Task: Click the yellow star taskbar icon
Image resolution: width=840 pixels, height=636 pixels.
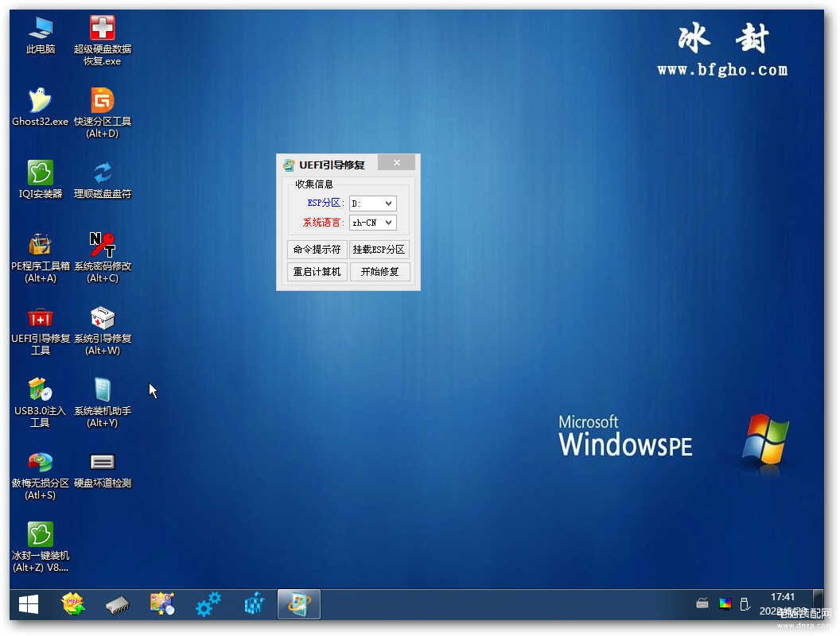Action: coord(73,604)
